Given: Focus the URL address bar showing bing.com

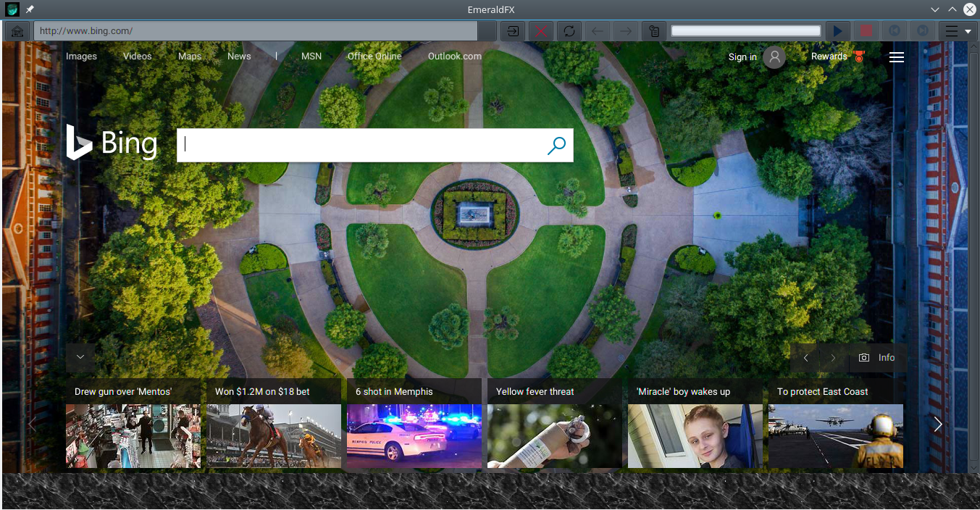Looking at the screenshot, I should [x=256, y=31].
